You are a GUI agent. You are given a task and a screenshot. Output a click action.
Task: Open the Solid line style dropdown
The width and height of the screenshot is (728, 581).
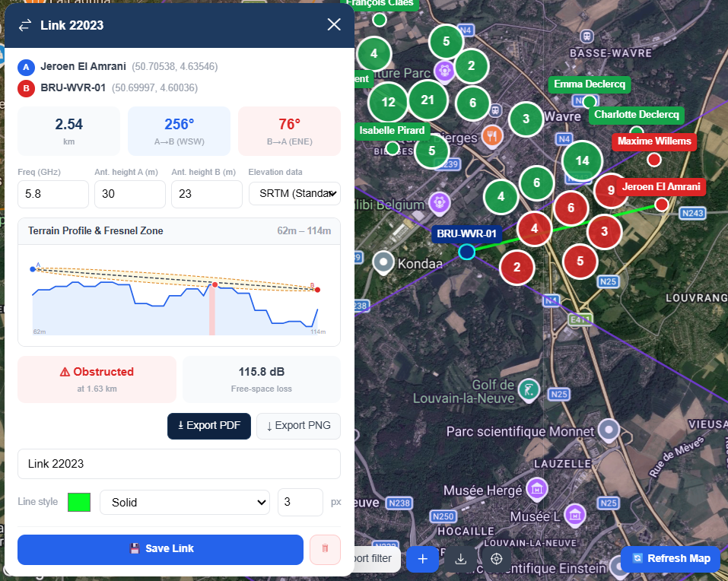[x=185, y=502]
